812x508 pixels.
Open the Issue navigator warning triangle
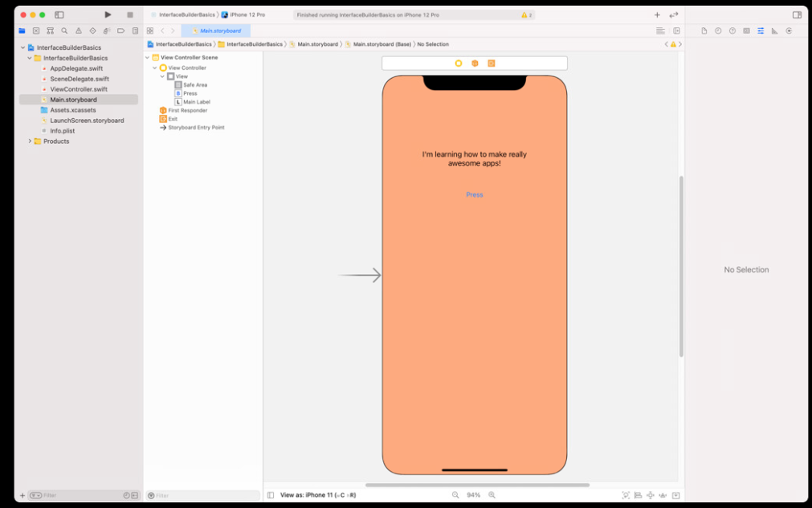coord(79,31)
